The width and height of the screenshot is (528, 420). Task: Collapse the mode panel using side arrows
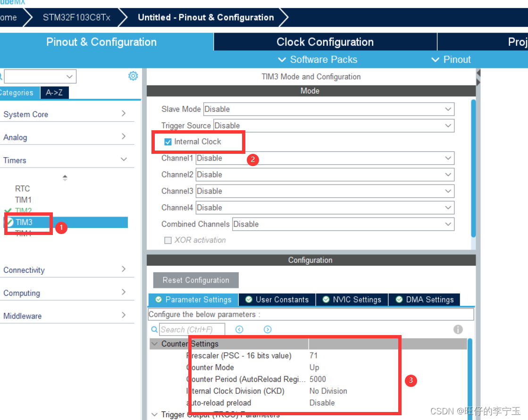pyautogui.click(x=478, y=77)
